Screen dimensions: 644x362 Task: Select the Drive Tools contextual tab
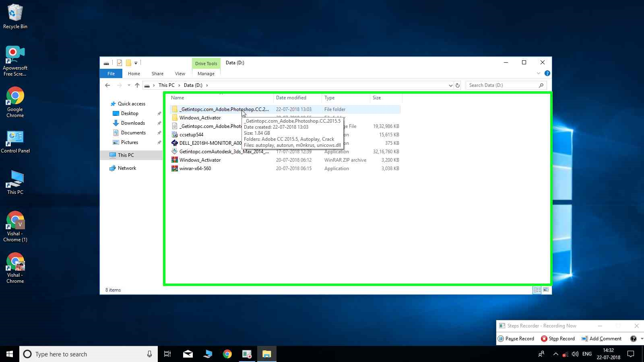pyautogui.click(x=206, y=63)
